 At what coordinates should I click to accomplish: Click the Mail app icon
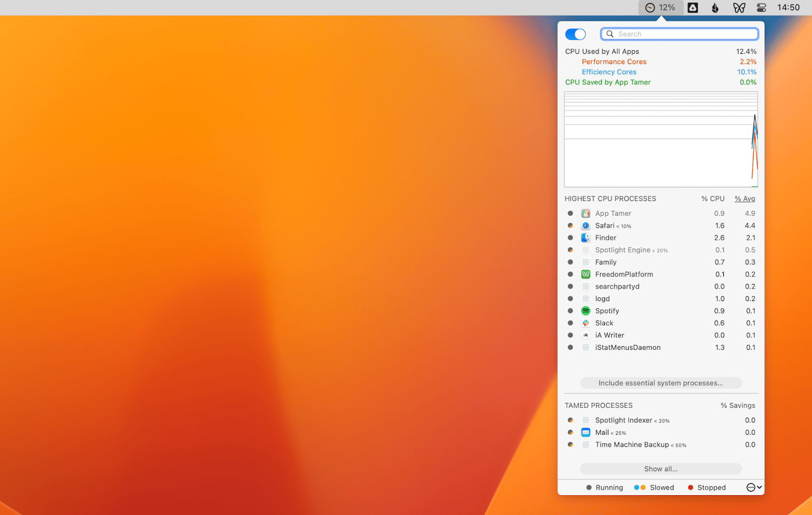click(x=586, y=432)
